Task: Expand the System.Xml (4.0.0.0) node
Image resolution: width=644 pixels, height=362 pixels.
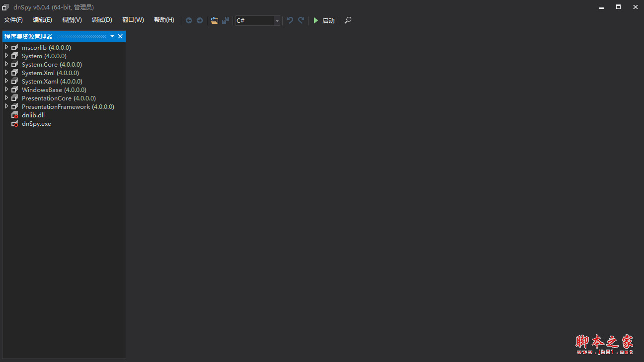Action: point(6,73)
